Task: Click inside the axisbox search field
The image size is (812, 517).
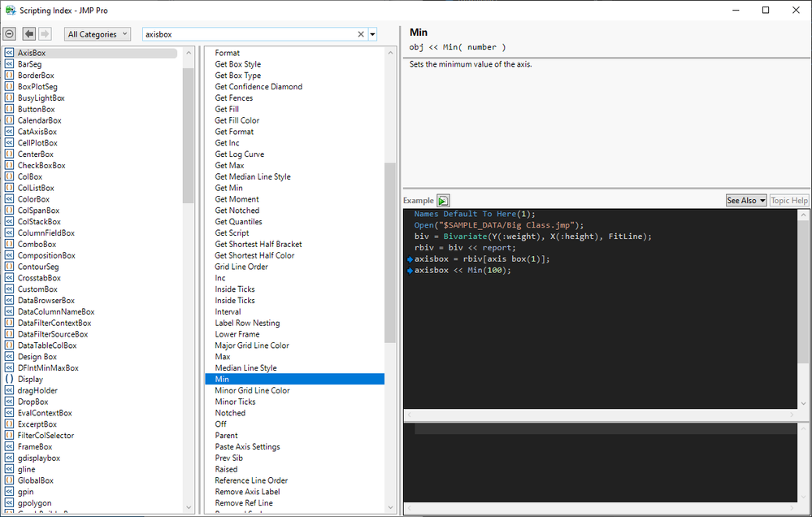Action: click(244, 34)
